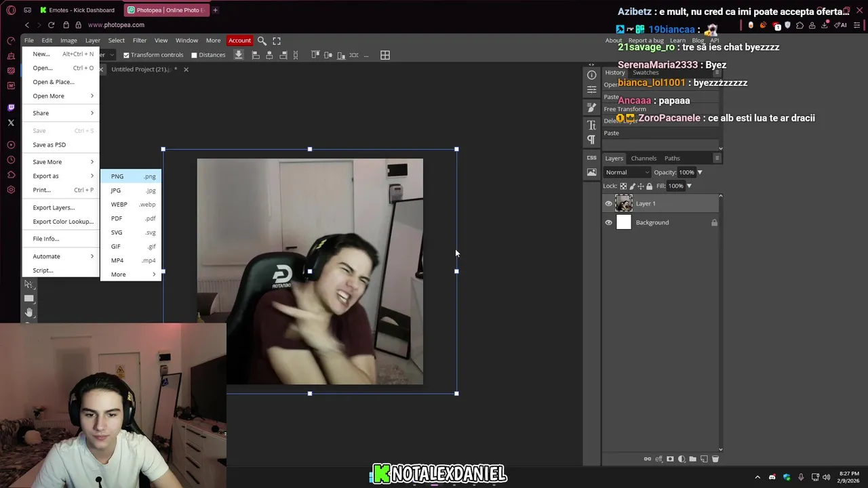
Task: Add a new adjustment layer icon
Action: (682, 459)
